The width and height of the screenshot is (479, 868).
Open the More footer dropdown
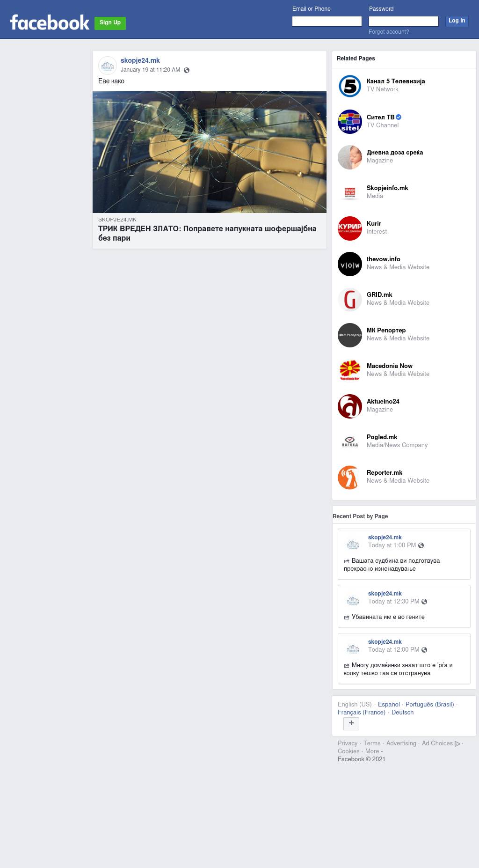(x=374, y=751)
